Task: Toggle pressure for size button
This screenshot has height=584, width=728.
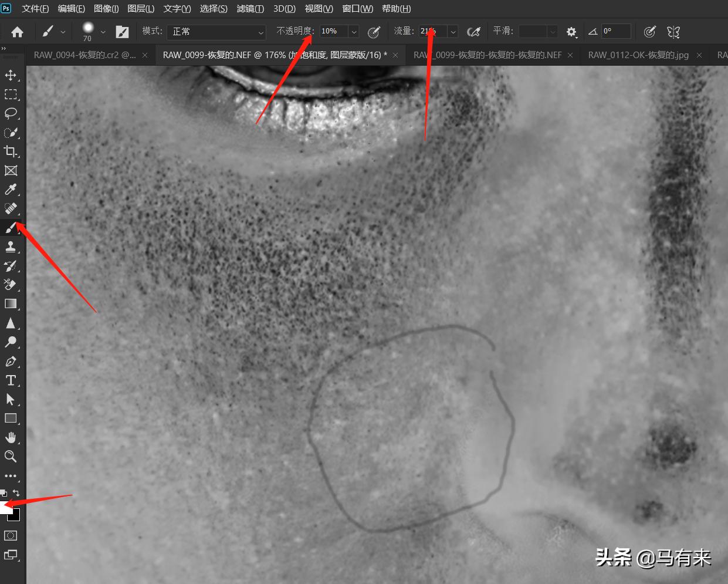Action: pyautogui.click(x=649, y=32)
